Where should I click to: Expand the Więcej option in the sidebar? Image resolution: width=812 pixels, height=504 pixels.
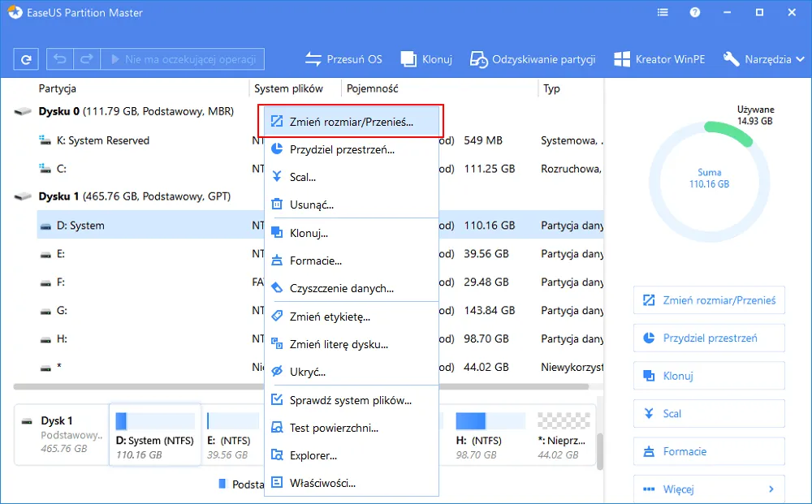coord(708,489)
